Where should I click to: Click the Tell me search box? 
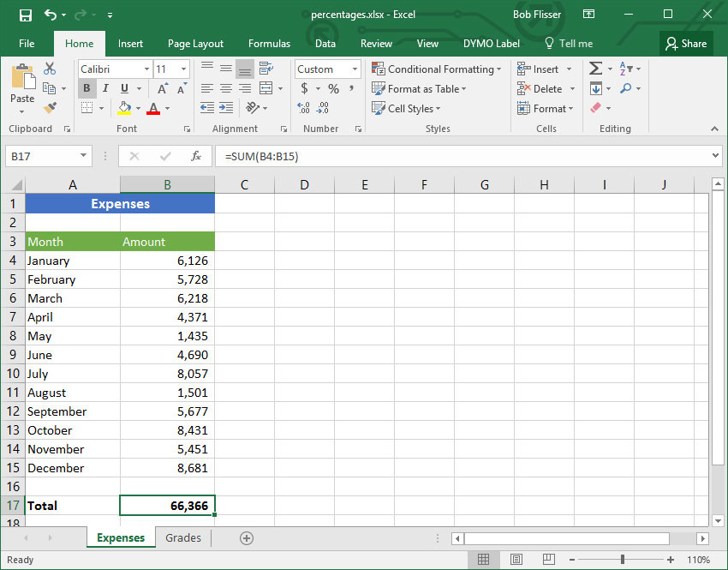(569, 44)
